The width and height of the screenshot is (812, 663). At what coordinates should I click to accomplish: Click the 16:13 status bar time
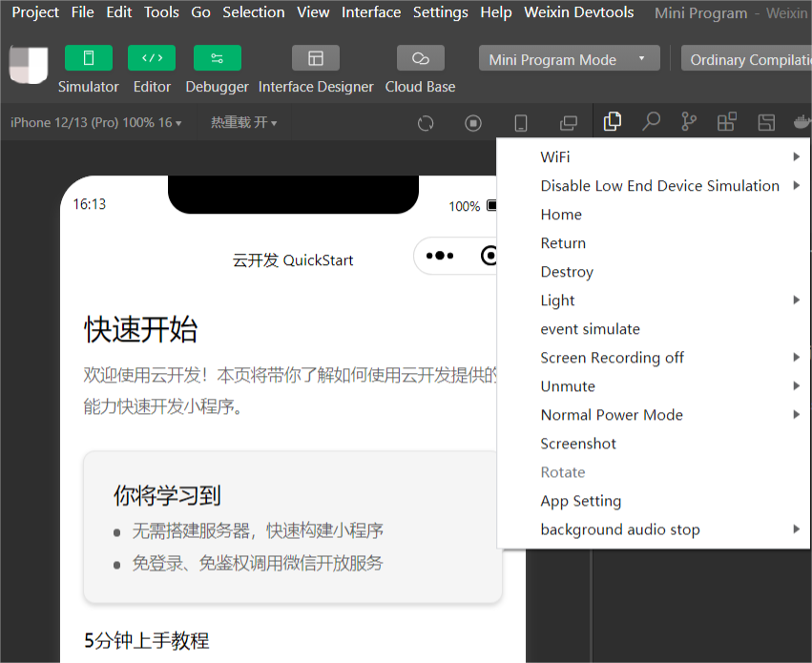[89, 204]
